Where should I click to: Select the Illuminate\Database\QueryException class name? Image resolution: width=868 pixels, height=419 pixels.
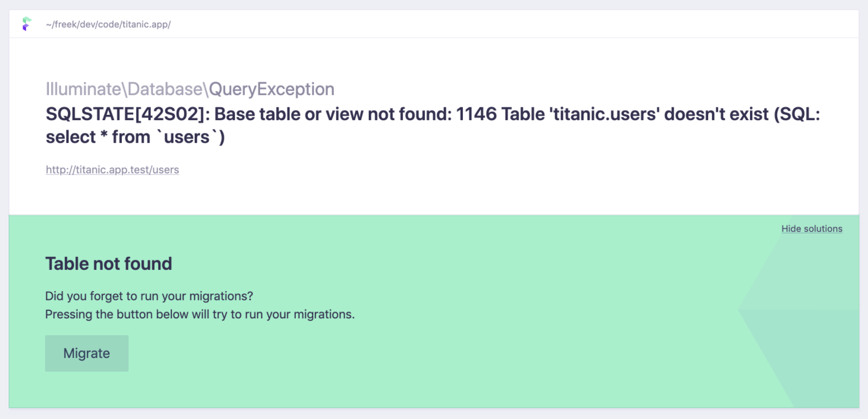click(x=190, y=89)
